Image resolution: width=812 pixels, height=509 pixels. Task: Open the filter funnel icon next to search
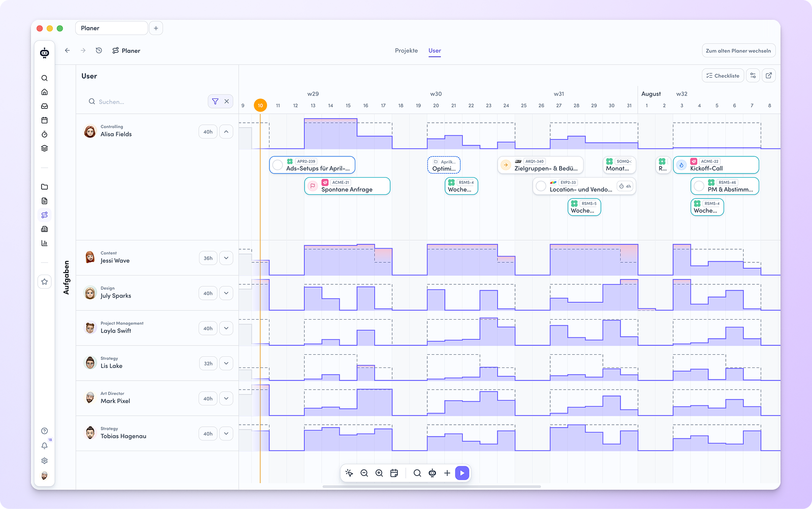click(x=215, y=101)
